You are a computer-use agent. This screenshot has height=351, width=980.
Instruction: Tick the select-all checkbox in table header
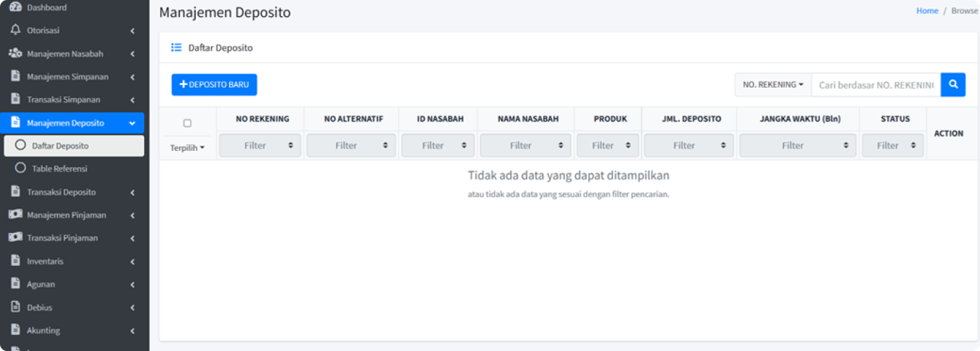point(188,123)
